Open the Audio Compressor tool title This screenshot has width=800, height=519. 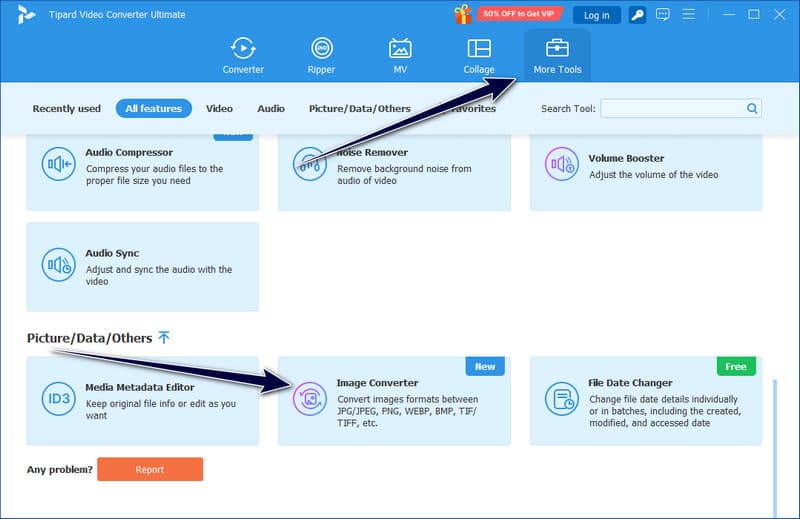coord(129,152)
